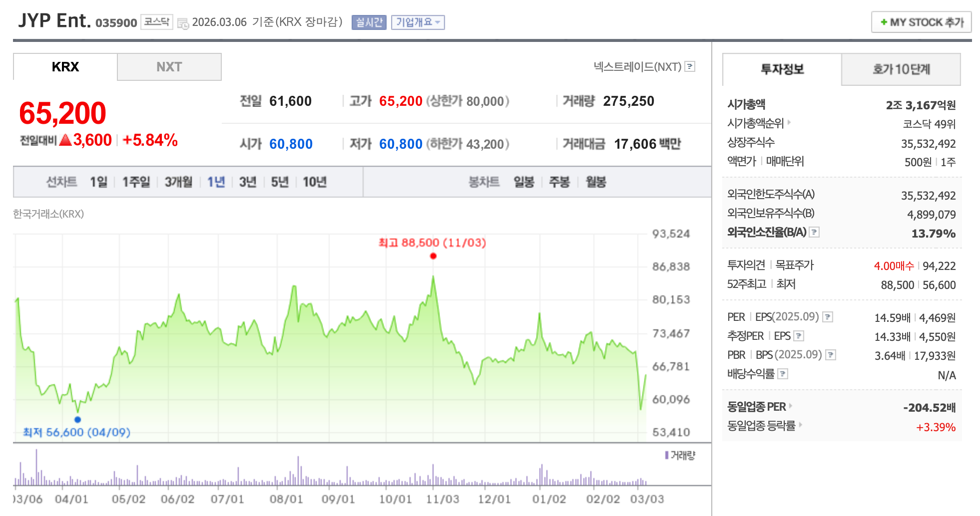Select the 10년 line chart period
980x516 pixels.
(x=315, y=182)
